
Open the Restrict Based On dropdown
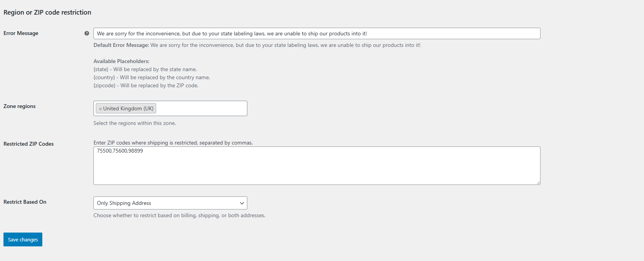click(170, 203)
